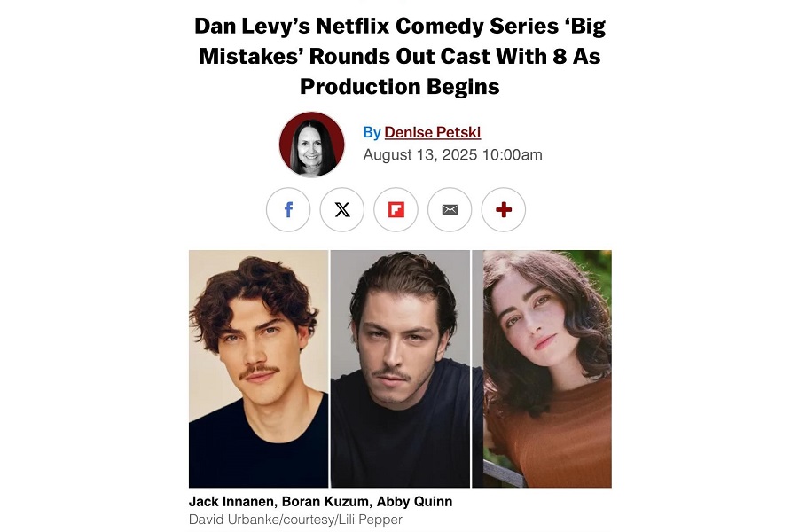This screenshot has width=799, height=532.
Task: Click Denise Petski's round author avatar
Action: pyautogui.click(x=312, y=145)
